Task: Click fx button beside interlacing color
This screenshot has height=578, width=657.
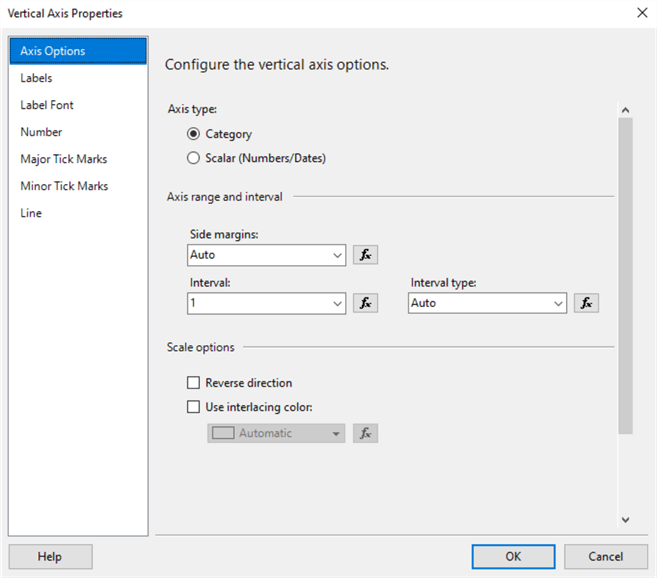Action: (x=366, y=433)
